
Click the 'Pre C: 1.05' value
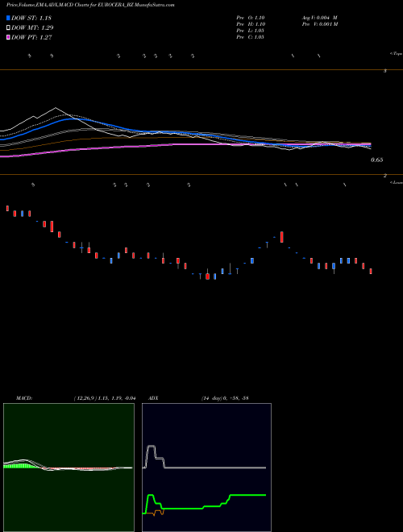click(x=251, y=37)
